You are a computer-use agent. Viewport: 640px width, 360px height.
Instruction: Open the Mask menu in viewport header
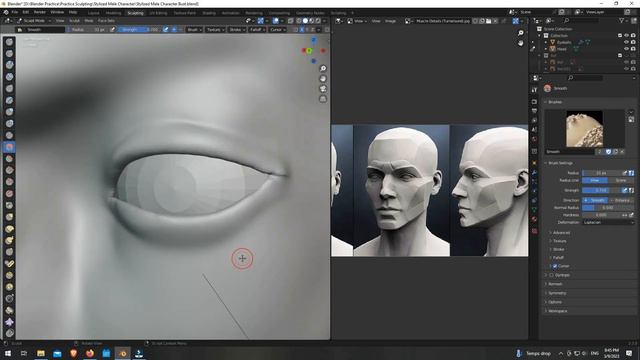[x=89, y=20]
